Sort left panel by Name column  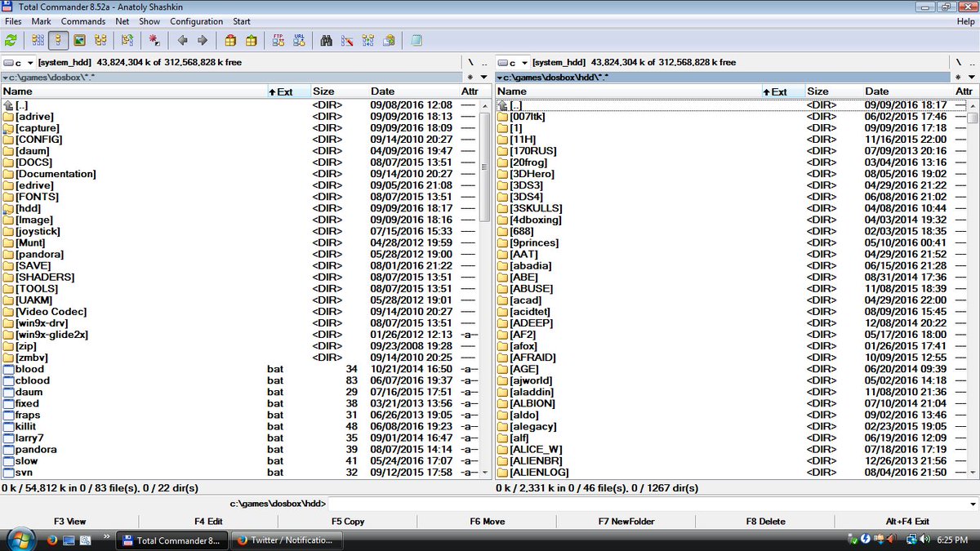coord(134,91)
